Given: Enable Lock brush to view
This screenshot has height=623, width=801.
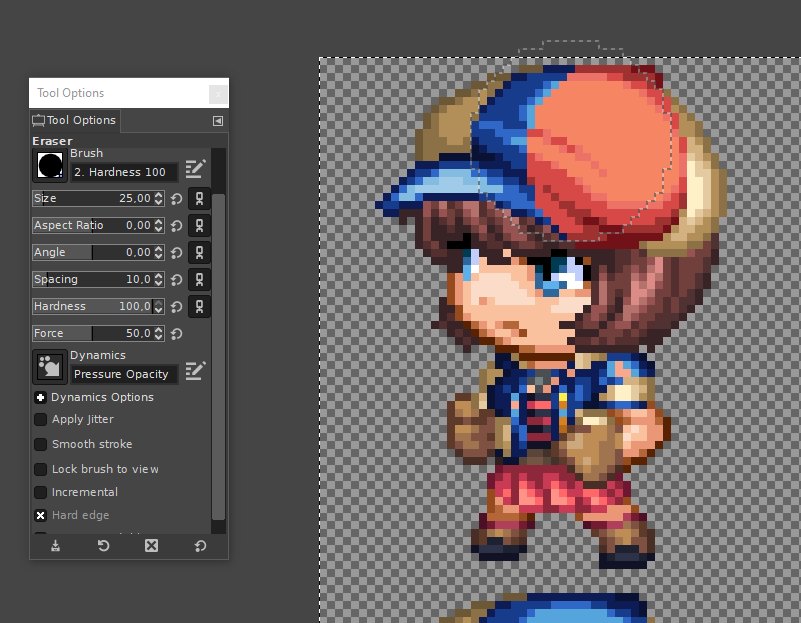Looking at the screenshot, I should [40, 469].
